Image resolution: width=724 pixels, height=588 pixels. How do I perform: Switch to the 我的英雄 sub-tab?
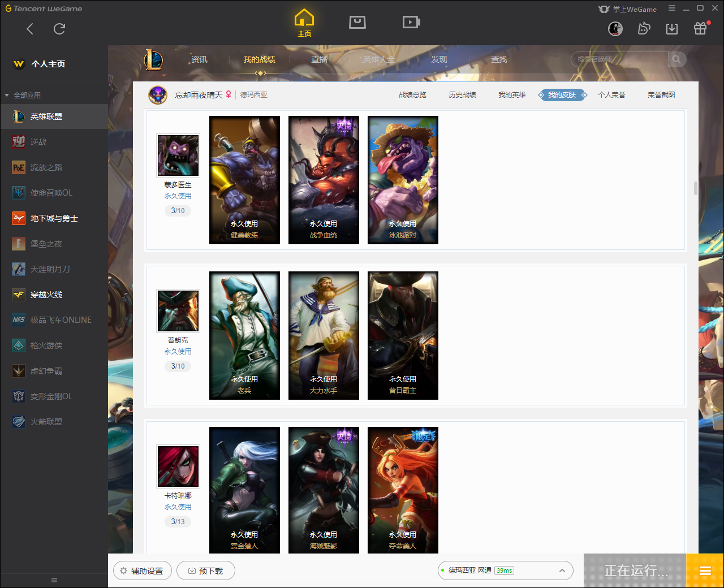click(512, 95)
